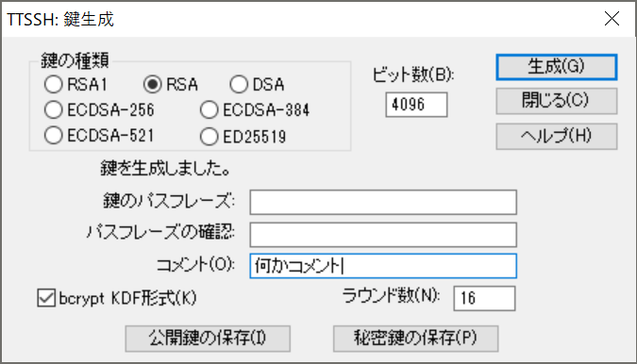Click the 鍵を生成しました。 status message
The width and height of the screenshot is (637, 364).
point(165,169)
